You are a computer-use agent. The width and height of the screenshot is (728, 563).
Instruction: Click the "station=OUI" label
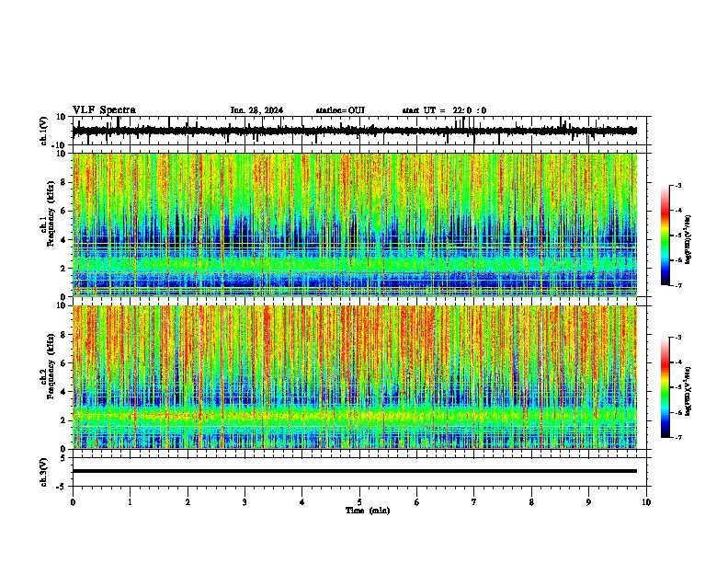point(340,110)
